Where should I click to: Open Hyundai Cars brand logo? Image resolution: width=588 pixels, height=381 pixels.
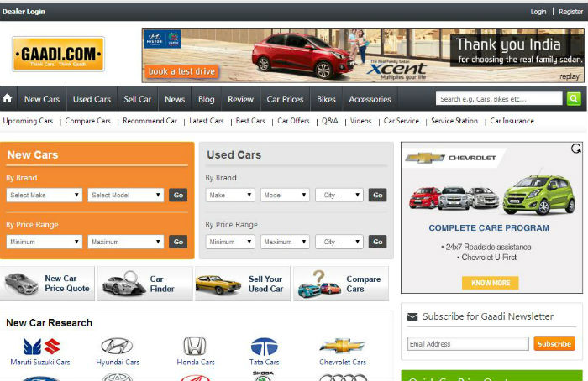pos(117,347)
